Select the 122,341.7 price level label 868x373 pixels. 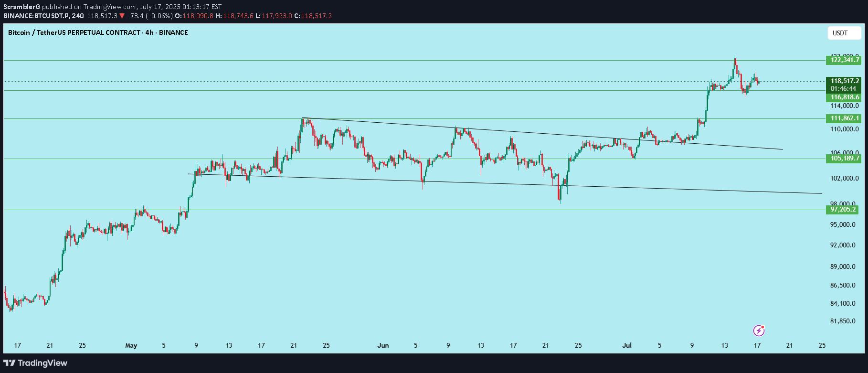point(844,60)
